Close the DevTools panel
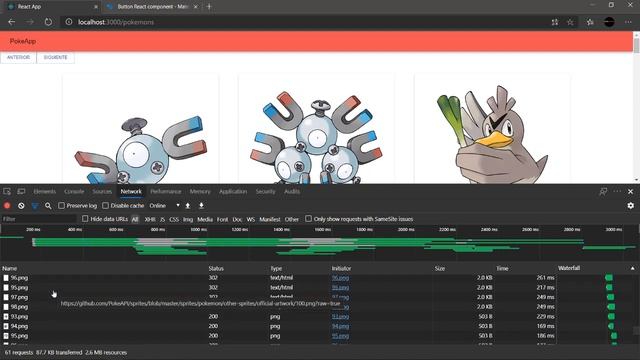Image resolution: width=640 pixels, height=360 pixels. click(x=631, y=191)
